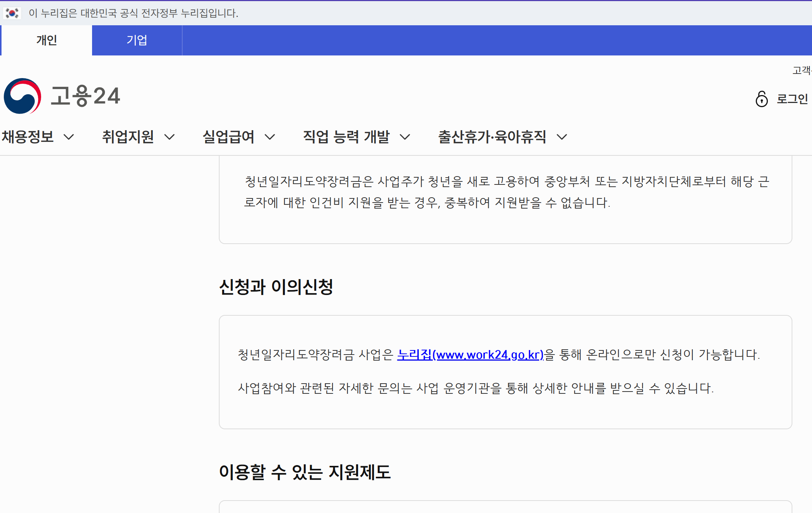Switch to the 기업 tab

click(x=137, y=40)
